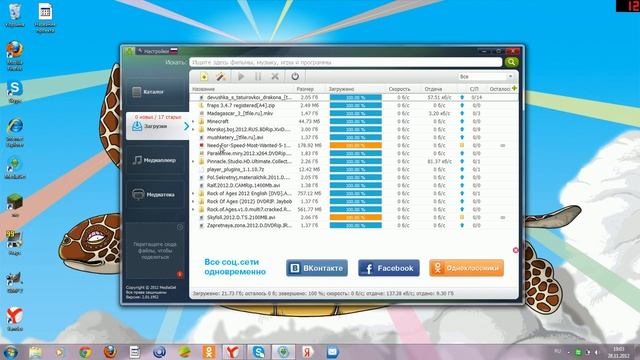Open Google Chrome from taskbar
This screenshot has height=360, width=640.
[x=85, y=352]
